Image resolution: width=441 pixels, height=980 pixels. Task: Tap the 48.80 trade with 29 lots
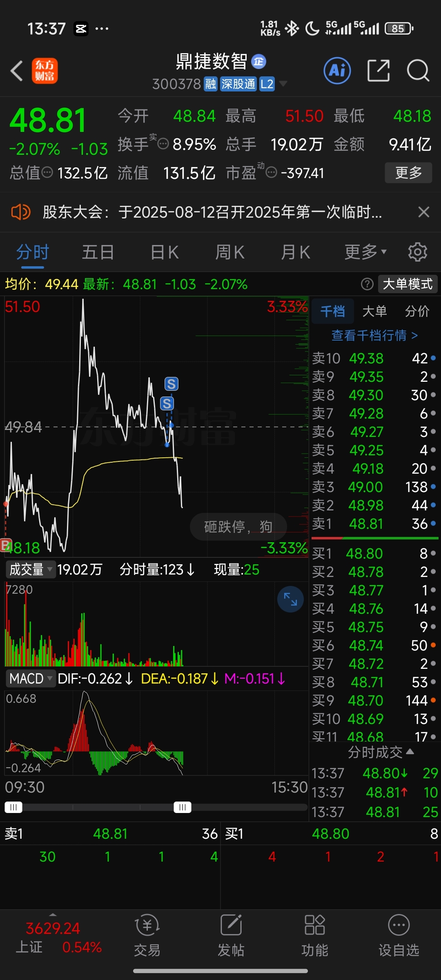374,773
